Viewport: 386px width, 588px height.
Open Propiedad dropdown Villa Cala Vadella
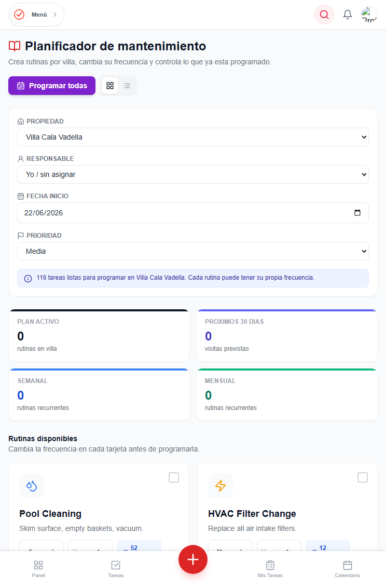tap(193, 137)
